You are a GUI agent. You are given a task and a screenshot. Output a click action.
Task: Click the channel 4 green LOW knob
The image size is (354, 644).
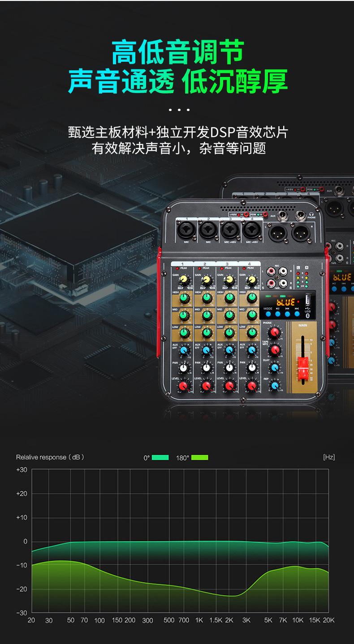[252, 333]
